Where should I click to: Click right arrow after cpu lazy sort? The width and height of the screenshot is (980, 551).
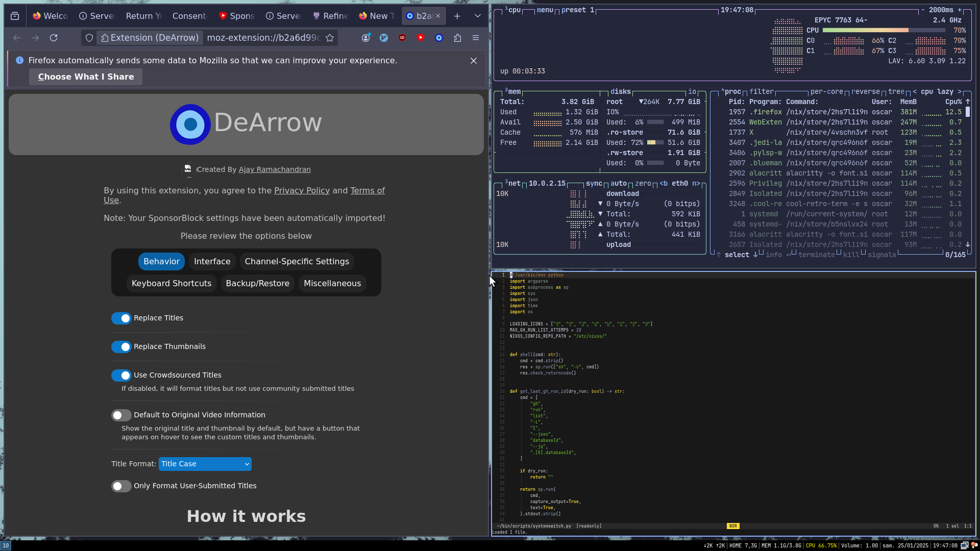[x=960, y=92]
